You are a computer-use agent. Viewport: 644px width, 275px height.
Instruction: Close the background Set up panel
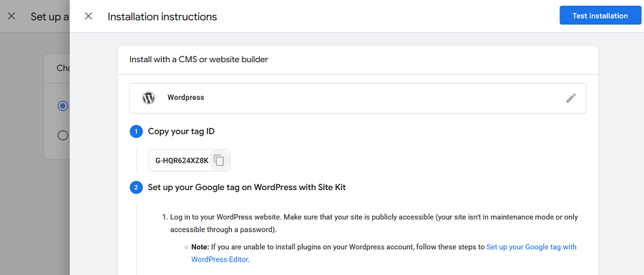(x=11, y=16)
